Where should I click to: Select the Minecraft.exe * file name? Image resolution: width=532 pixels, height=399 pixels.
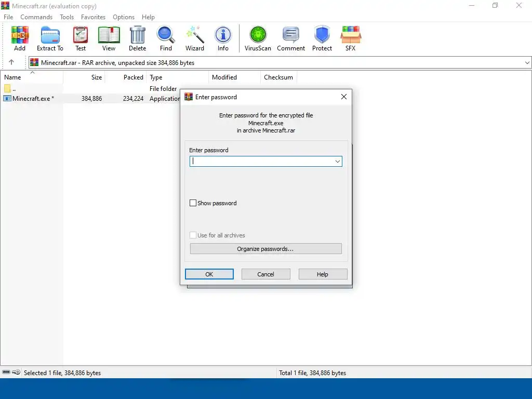(33, 98)
